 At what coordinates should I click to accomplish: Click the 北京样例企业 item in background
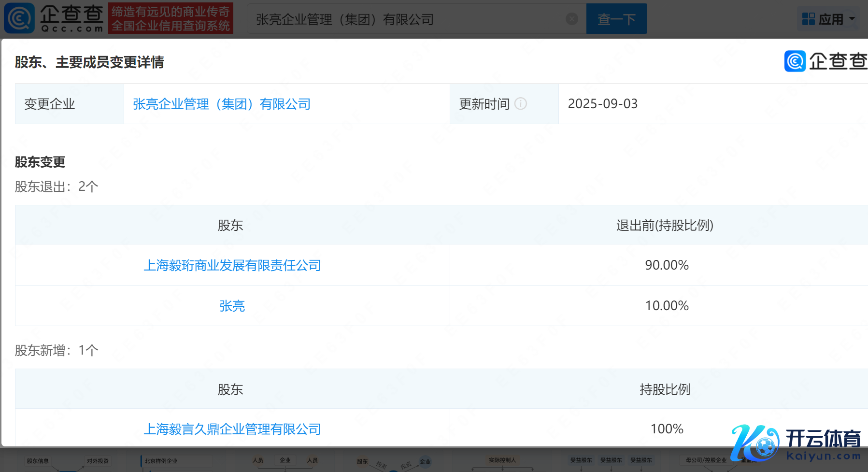pos(161,461)
